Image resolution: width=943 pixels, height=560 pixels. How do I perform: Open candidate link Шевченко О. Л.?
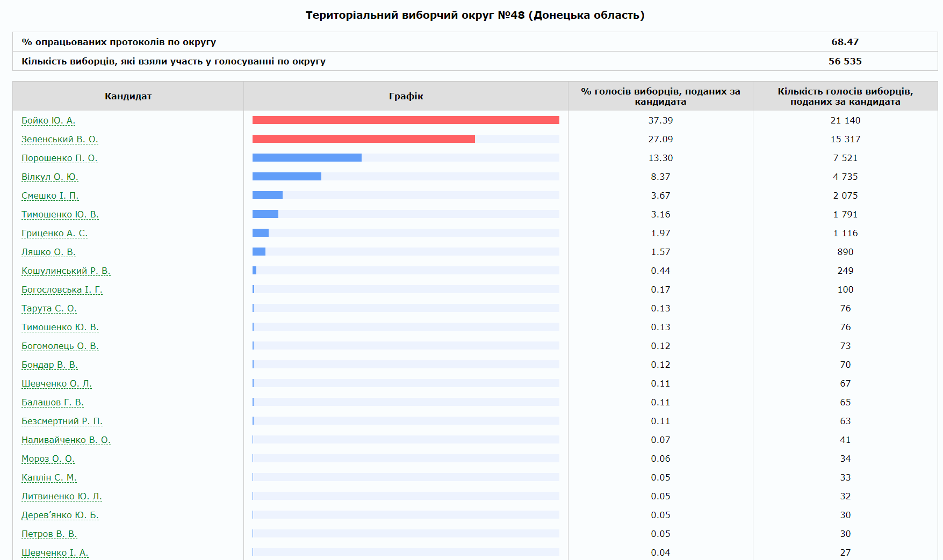tap(56, 383)
